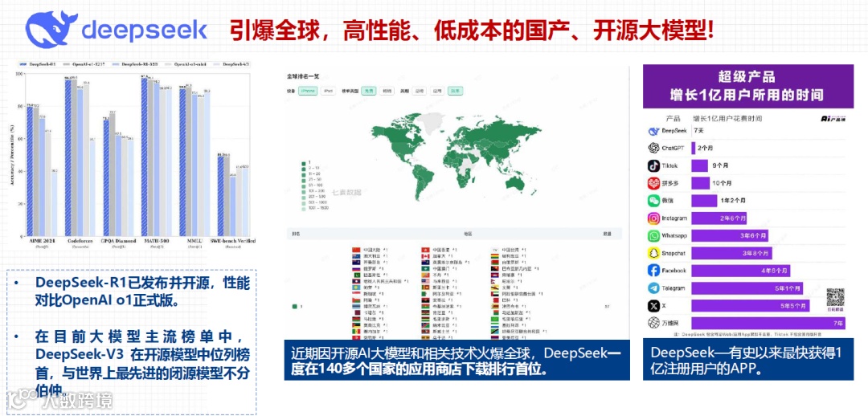Click the Telegram 5年1个月 bar
The width and height of the screenshot is (868, 416).
pyautogui.click(x=746, y=288)
